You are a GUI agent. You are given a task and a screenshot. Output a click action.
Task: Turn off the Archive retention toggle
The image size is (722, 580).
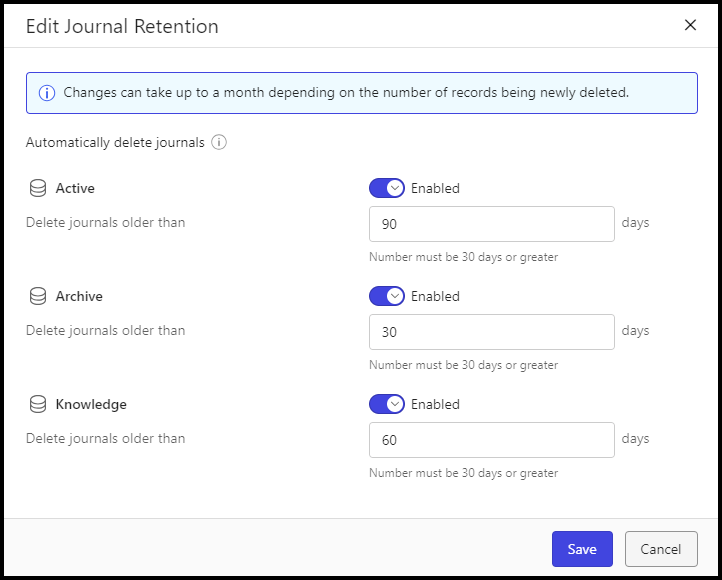point(387,296)
